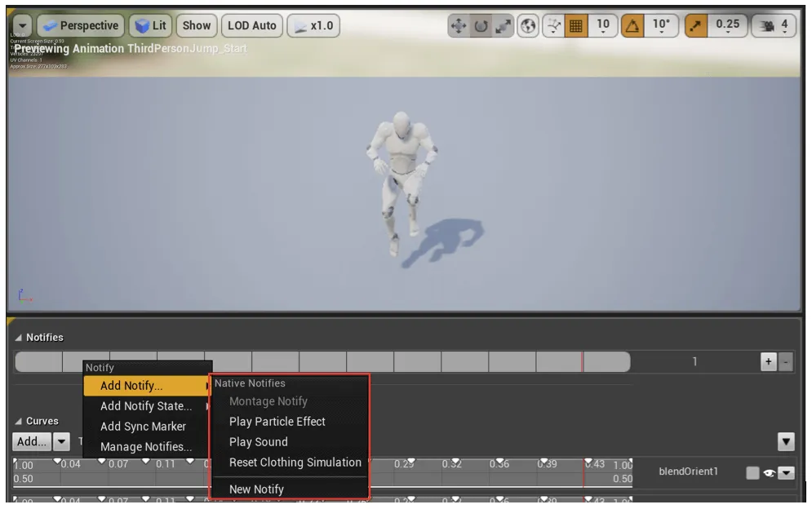The height and width of the screenshot is (509, 812).
Task: Switch the world/local coordinate space globe icon
Action: point(528,25)
